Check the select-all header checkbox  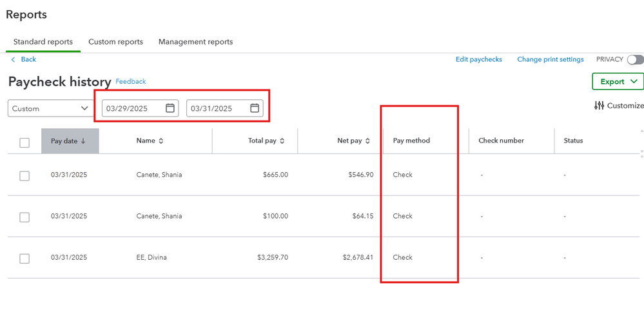click(x=24, y=142)
